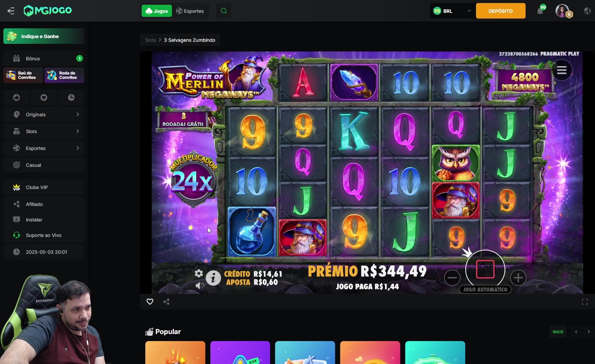Open the search magnifier icon
Image resolution: width=595 pixels, height=364 pixels.
tap(224, 11)
